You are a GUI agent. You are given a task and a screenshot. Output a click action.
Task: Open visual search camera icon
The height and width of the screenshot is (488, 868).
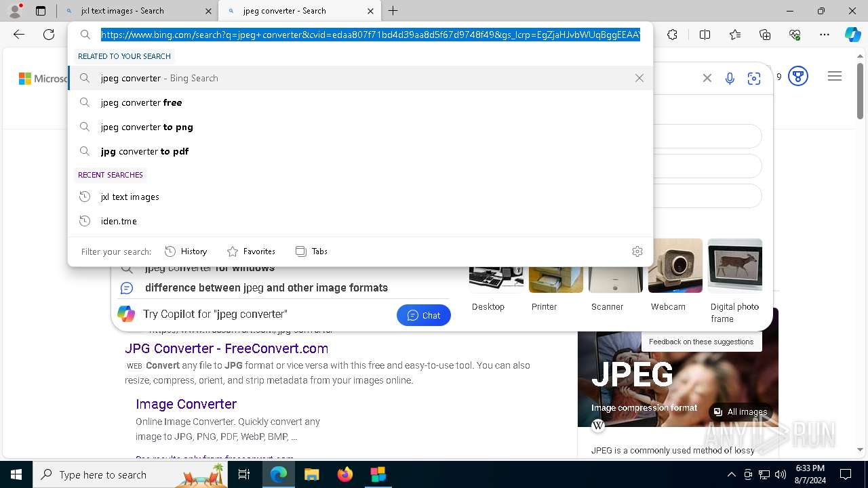coord(754,79)
